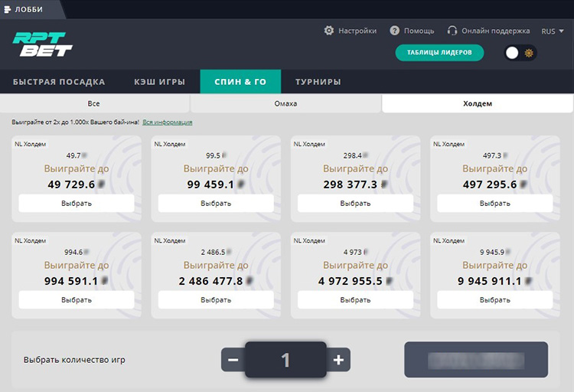Increase number of games with plus
The width and height of the screenshot is (574, 392).
tap(338, 360)
